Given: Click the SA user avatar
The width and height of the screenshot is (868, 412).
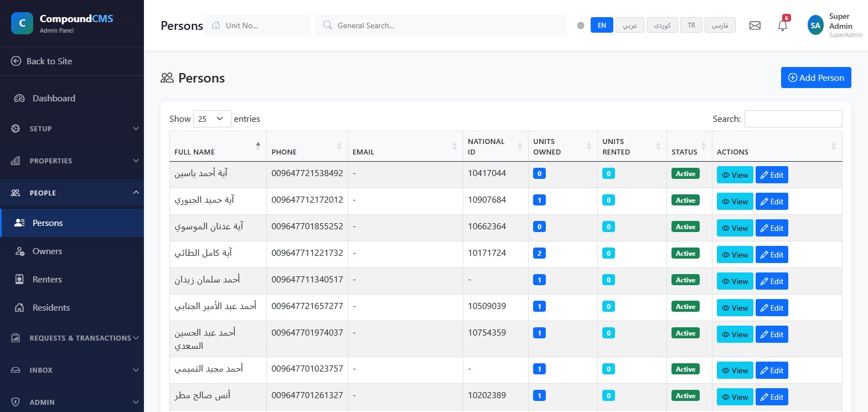Looking at the screenshot, I should point(815,25).
